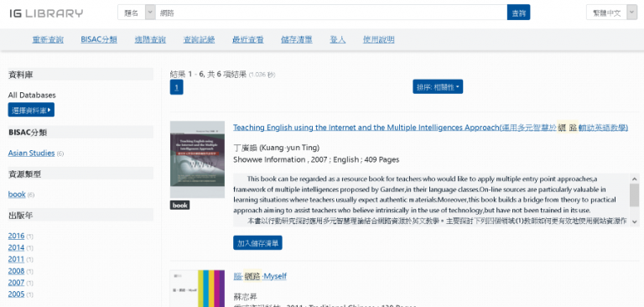Filter by book resource type

coord(17,195)
